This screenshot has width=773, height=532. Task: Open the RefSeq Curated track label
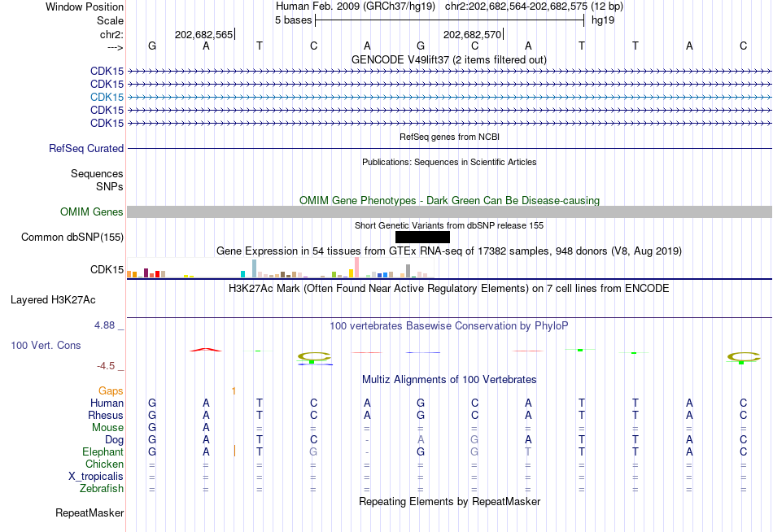[x=86, y=148]
